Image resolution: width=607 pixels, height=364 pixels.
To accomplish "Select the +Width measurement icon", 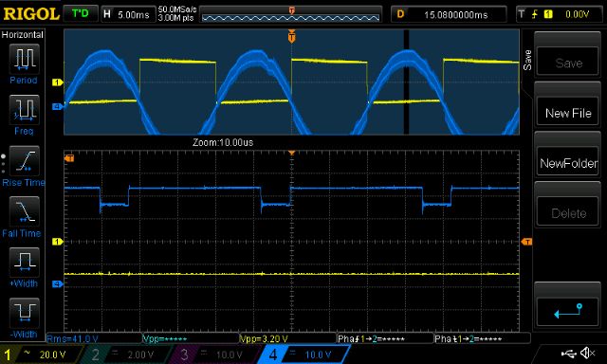I will pyautogui.click(x=24, y=263).
